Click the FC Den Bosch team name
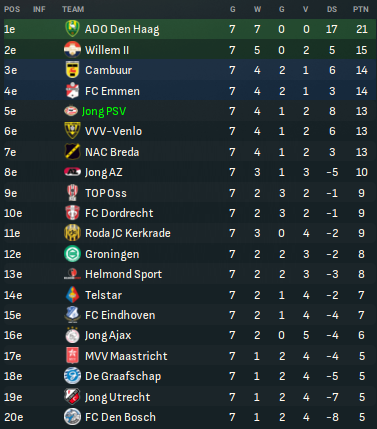 coord(120,417)
